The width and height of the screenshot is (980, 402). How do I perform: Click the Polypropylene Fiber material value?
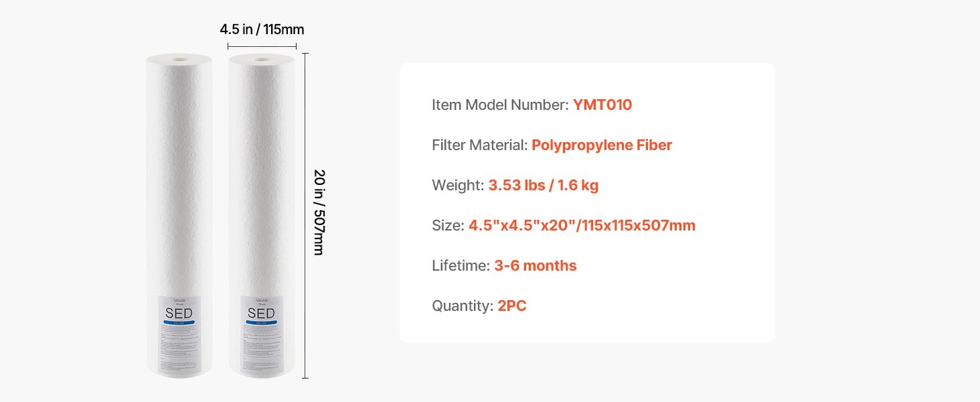[601, 145]
